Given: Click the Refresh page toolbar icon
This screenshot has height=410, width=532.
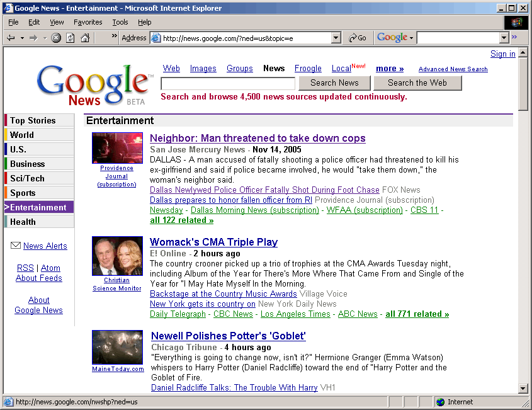Looking at the screenshot, I should (71, 38).
